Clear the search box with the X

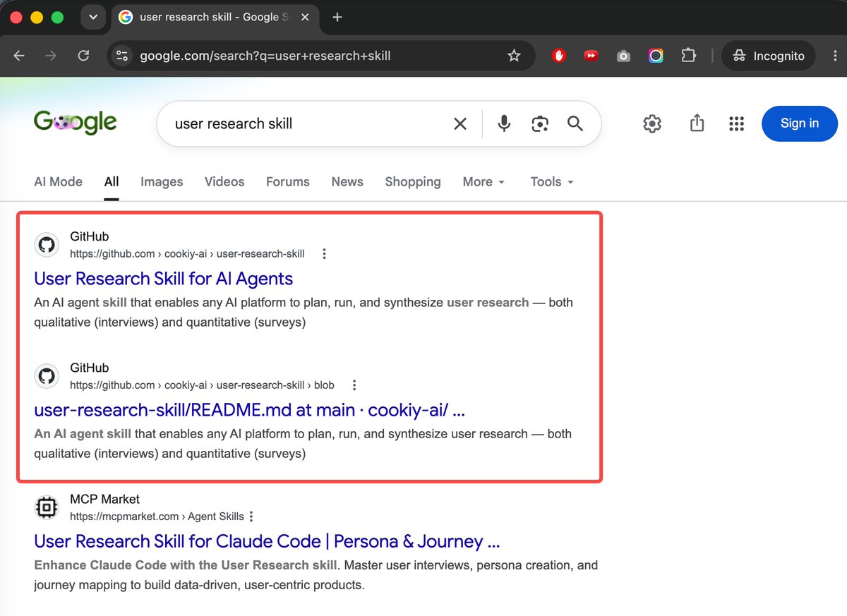tap(460, 123)
